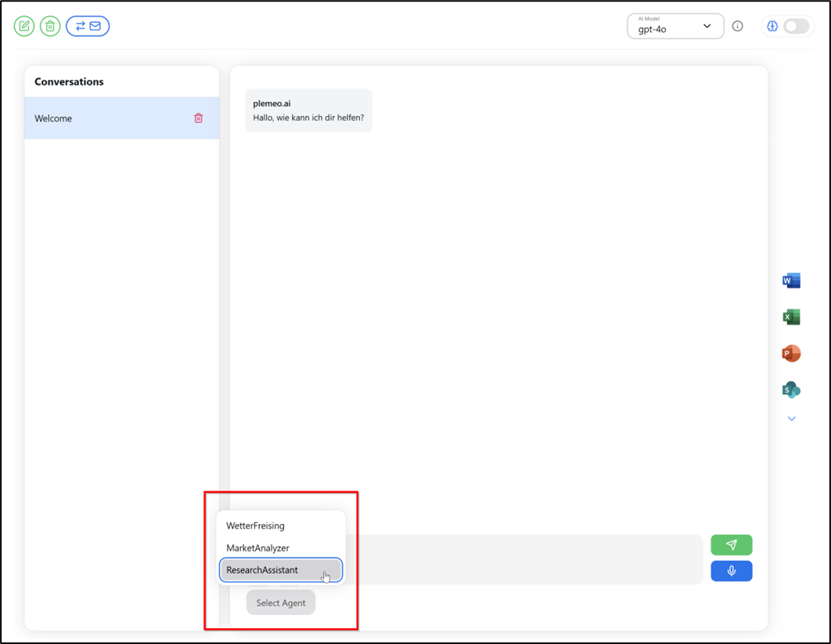Delete the Welcome conversation via red trash icon
Viewport: 831px width, 644px height.
pos(199,118)
